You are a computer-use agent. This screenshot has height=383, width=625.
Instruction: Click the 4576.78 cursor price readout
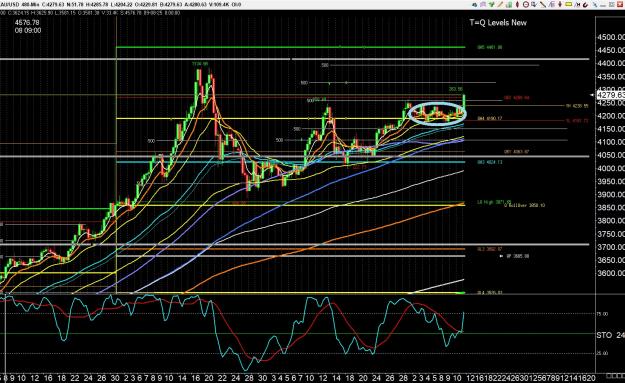[27, 23]
